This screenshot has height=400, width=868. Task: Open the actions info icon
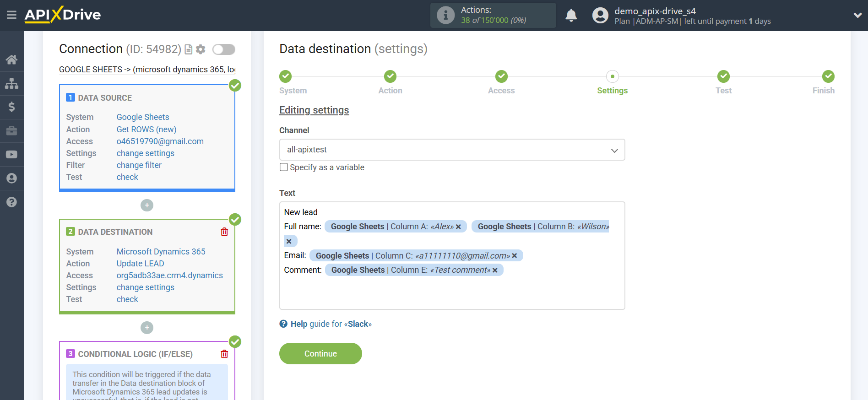[445, 15]
